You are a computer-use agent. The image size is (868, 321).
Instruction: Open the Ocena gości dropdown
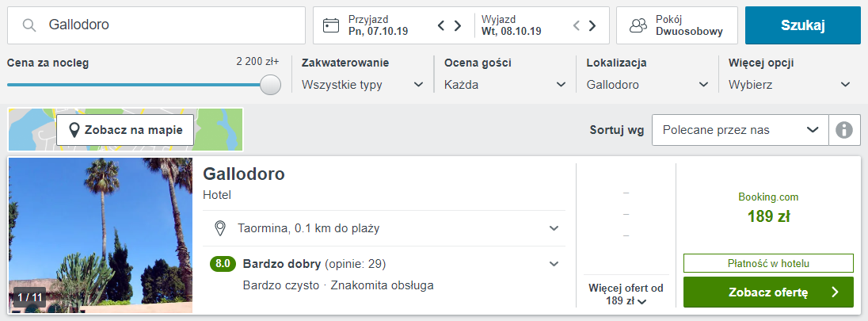(504, 85)
